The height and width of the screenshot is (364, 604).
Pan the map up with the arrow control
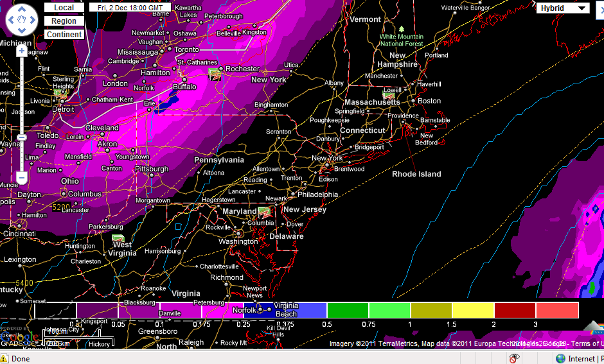coord(22,8)
